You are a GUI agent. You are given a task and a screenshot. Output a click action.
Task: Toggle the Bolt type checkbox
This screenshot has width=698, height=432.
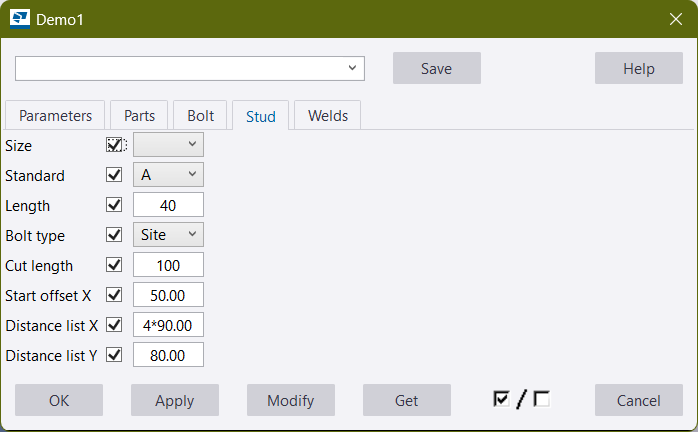114,235
